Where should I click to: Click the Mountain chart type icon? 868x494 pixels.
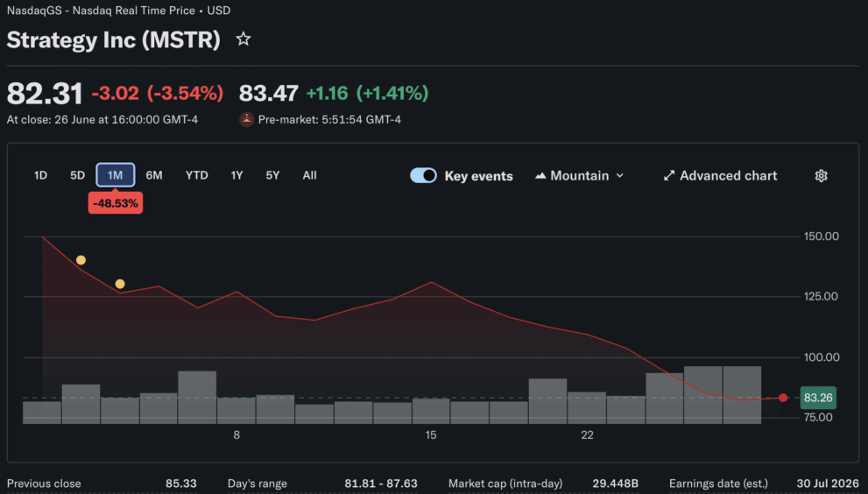click(540, 175)
